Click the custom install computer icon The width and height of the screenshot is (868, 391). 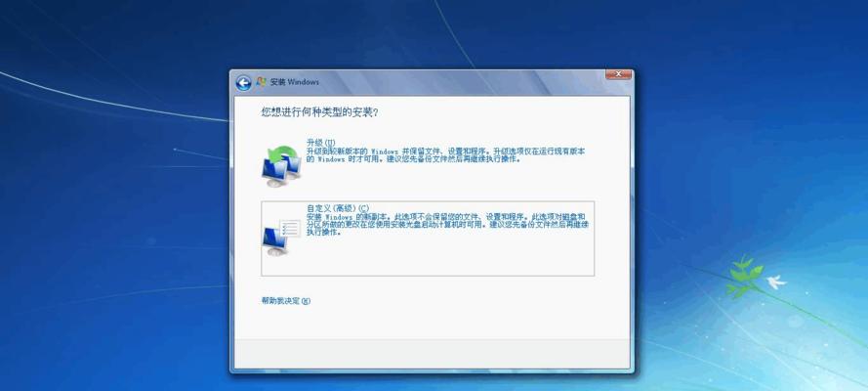click(282, 237)
